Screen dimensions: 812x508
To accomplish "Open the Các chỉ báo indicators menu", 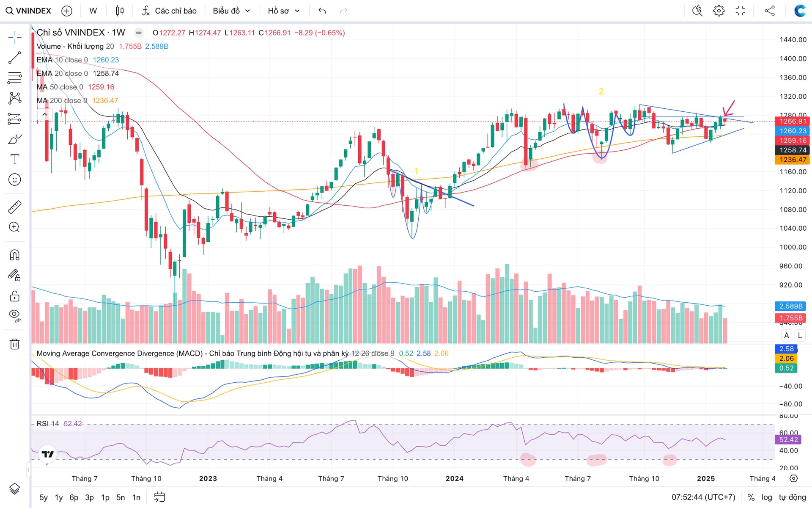I will tap(170, 11).
